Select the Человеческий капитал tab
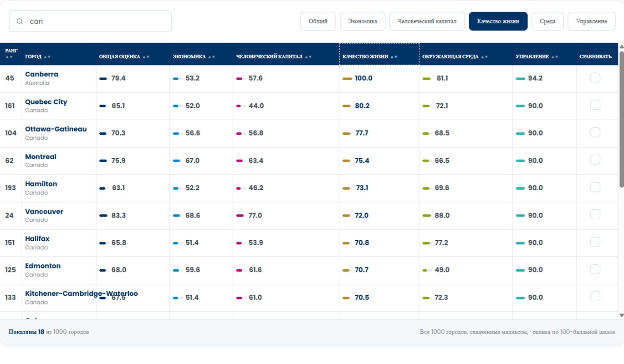This screenshot has width=624, height=364. [x=427, y=21]
